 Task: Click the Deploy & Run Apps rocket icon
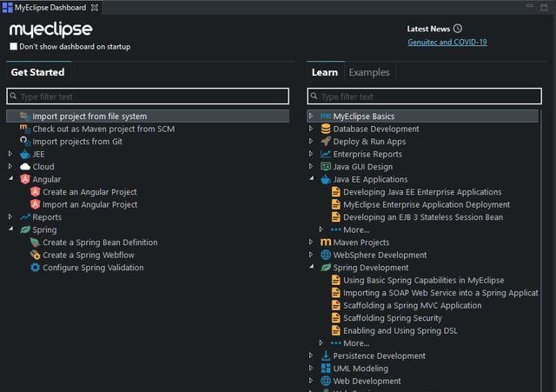pos(326,142)
